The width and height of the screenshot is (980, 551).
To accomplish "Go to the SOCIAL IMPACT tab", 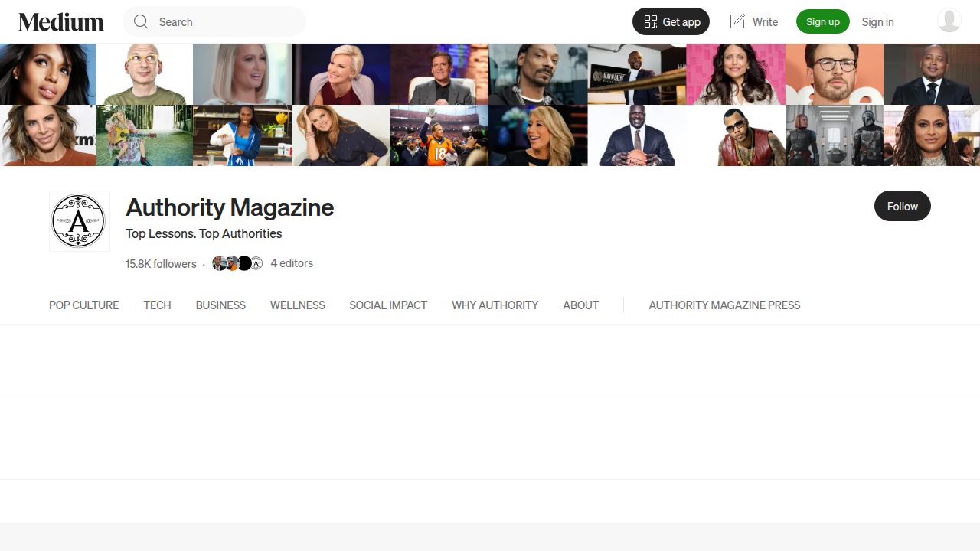I will pyautogui.click(x=388, y=305).
